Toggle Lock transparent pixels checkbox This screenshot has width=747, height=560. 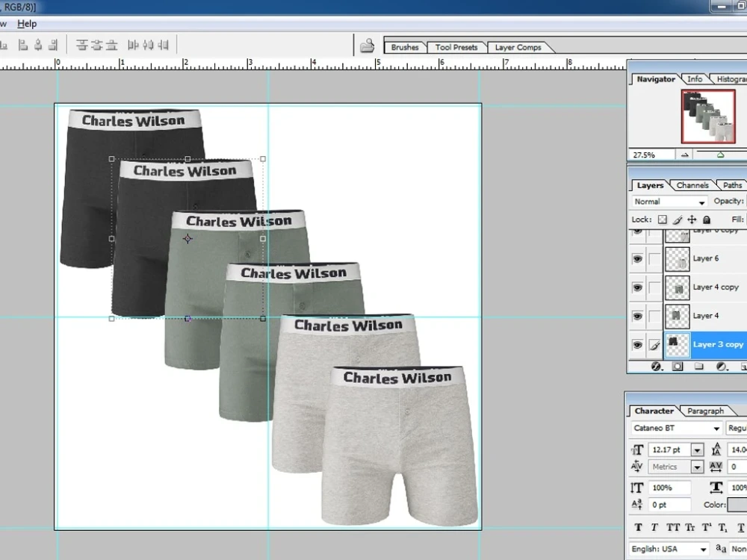point(662,220)
